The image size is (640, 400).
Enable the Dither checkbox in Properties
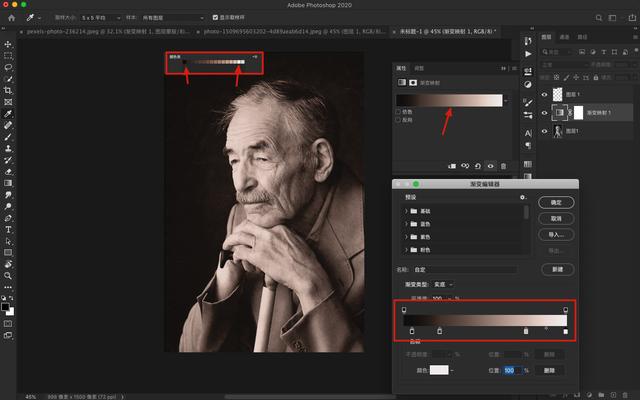coord(398,111)
